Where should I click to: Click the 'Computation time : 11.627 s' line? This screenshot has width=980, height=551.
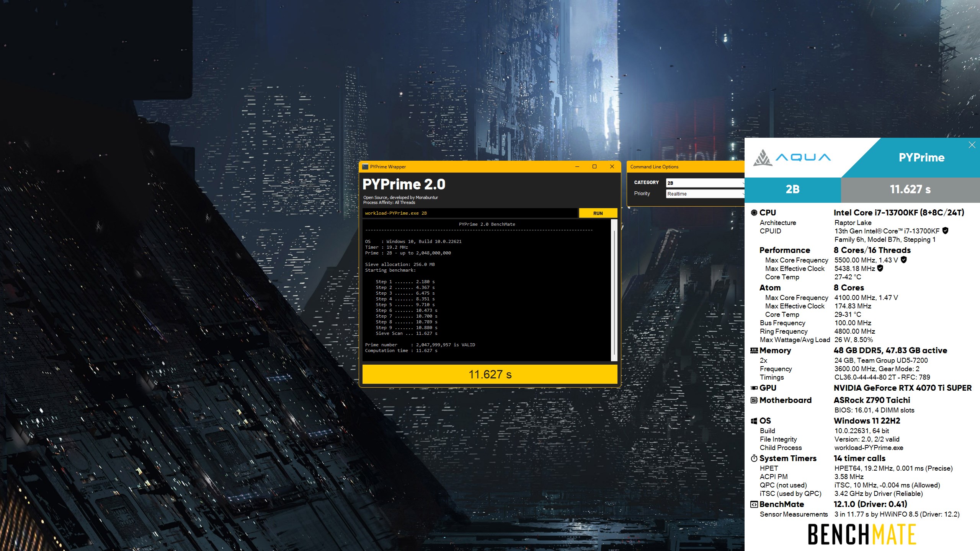401,350
